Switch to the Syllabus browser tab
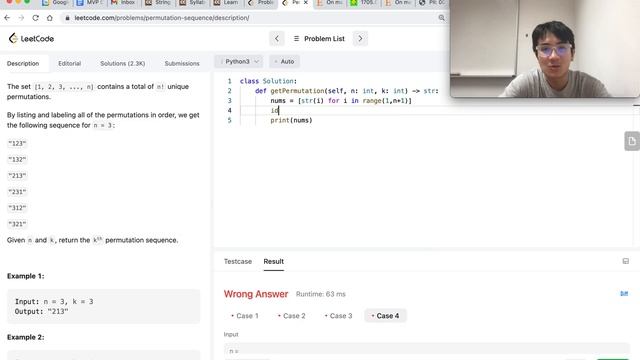Screen dimensions: 640x360 (x=192, y=2)
